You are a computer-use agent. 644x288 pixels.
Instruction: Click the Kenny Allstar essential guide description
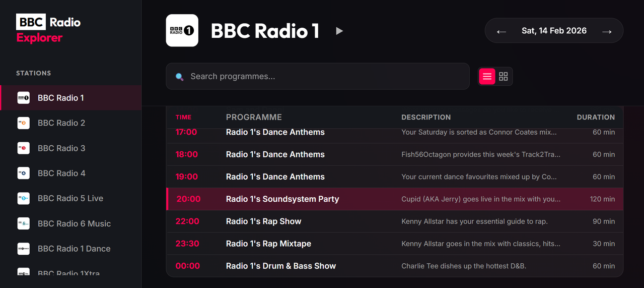[474, 221]
